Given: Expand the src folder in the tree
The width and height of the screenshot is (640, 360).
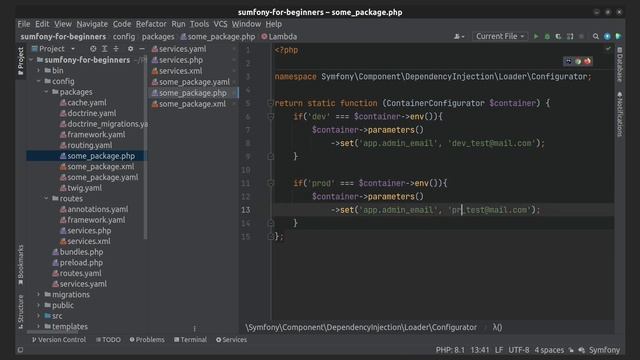Looking at the screenshot, I should (39, 316).
